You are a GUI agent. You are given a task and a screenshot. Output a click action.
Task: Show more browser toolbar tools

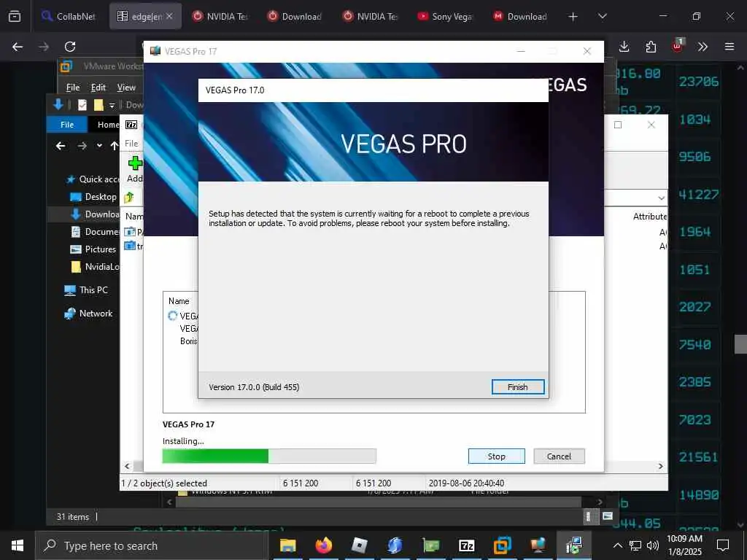point(703,47)
